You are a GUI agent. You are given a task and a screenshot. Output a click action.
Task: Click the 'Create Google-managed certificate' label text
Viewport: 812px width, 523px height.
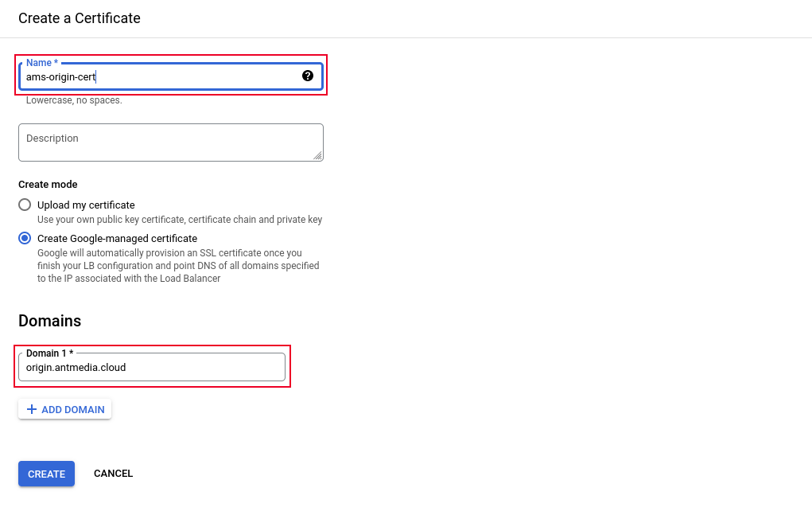117,239
